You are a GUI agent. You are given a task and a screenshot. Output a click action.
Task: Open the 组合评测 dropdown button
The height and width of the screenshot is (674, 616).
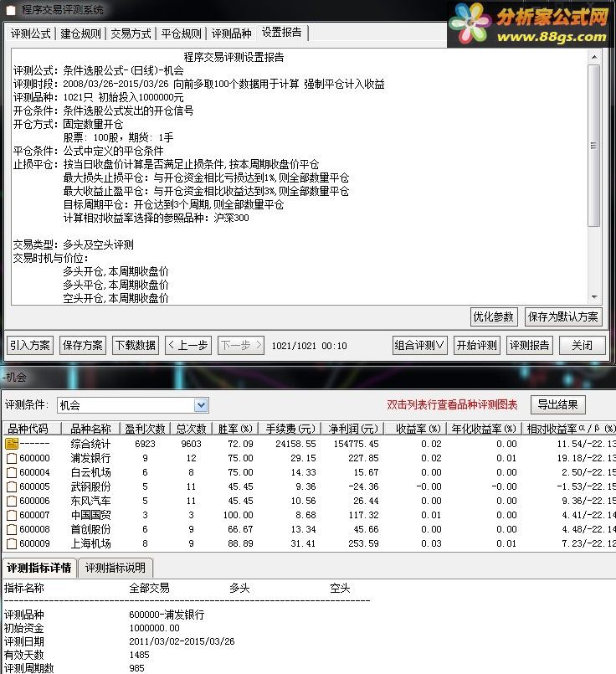(x=419, y=345)
